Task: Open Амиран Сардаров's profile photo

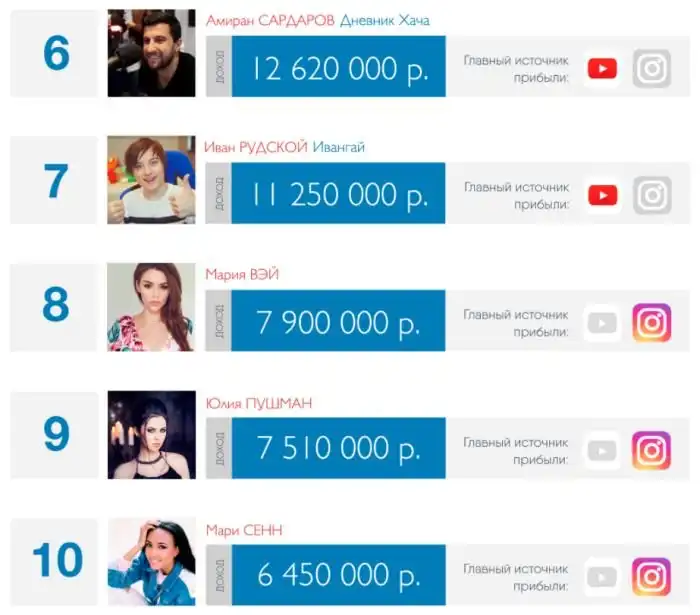Action: pyautogui.click(x=151, y=53)
